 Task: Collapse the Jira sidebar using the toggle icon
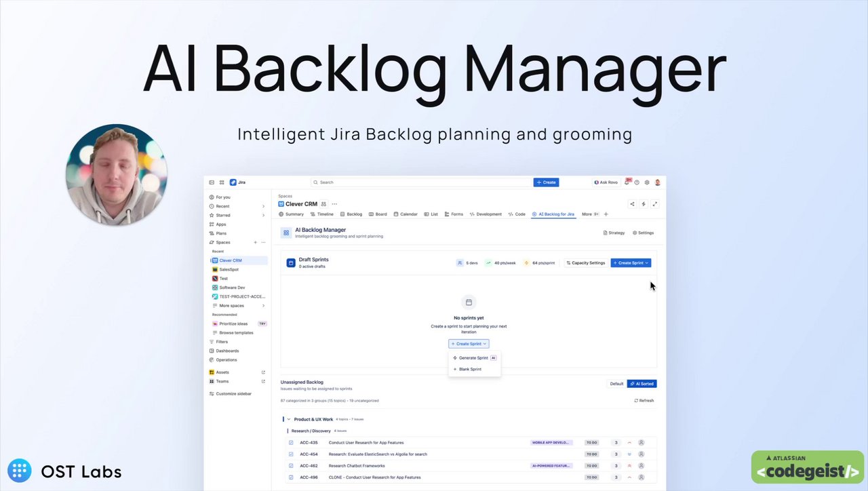(x=212, y=182)
